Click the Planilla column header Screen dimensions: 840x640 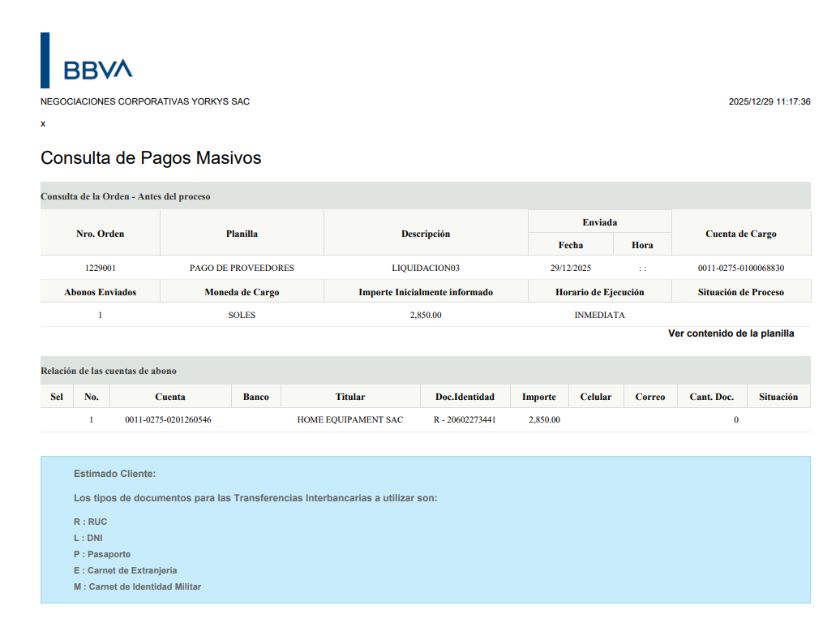(x=242, y=234)
